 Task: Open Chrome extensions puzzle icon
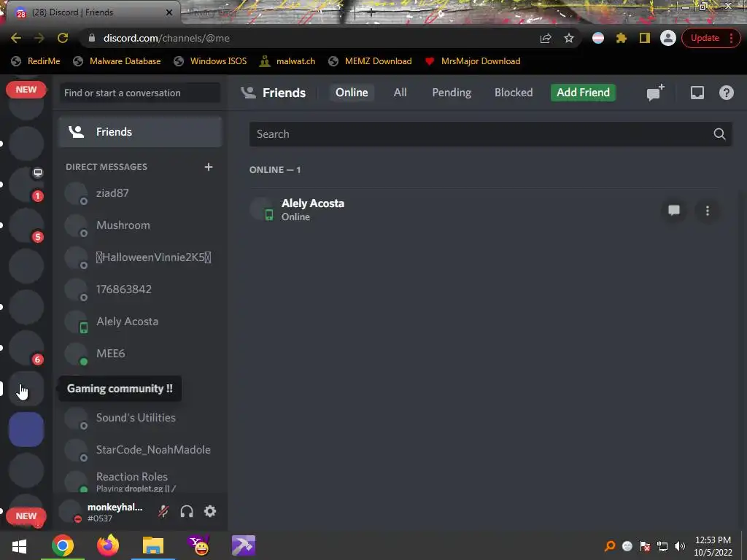[622, 38]
